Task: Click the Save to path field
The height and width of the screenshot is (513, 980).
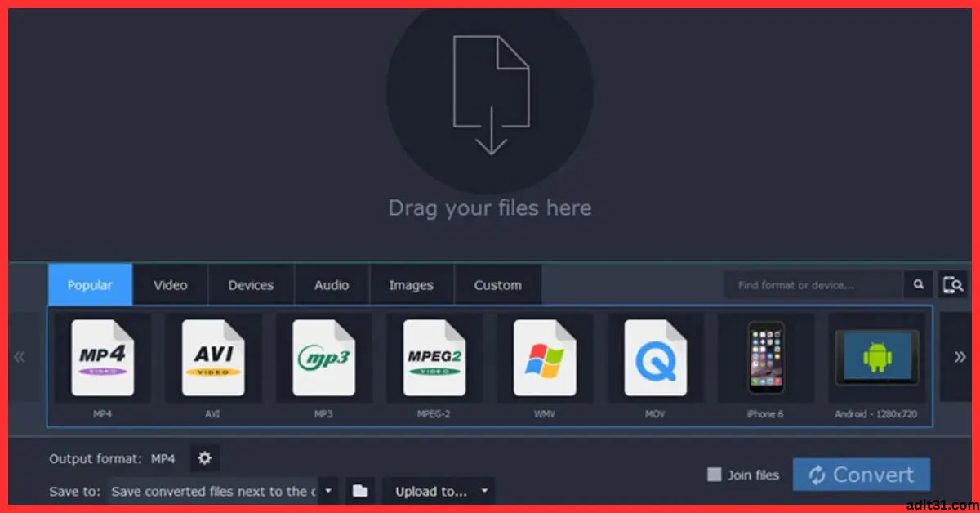Action: pyautogui.click(x=213, y=491)
